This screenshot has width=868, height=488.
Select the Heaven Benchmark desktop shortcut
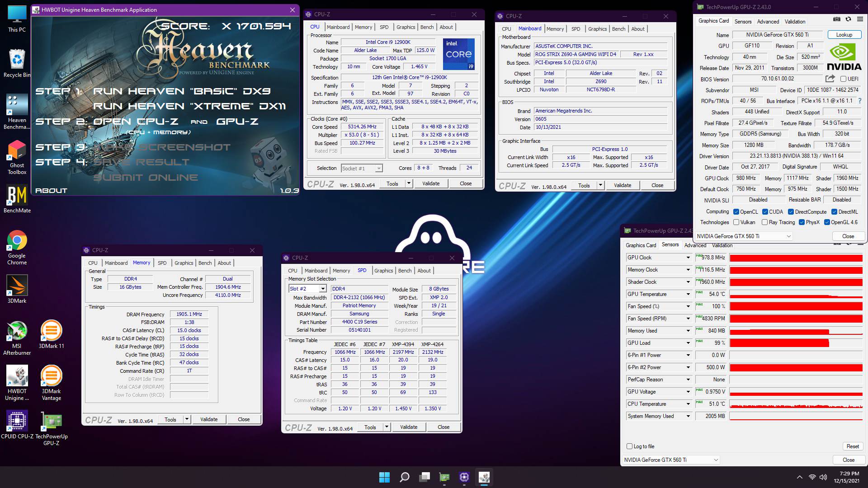17,112
